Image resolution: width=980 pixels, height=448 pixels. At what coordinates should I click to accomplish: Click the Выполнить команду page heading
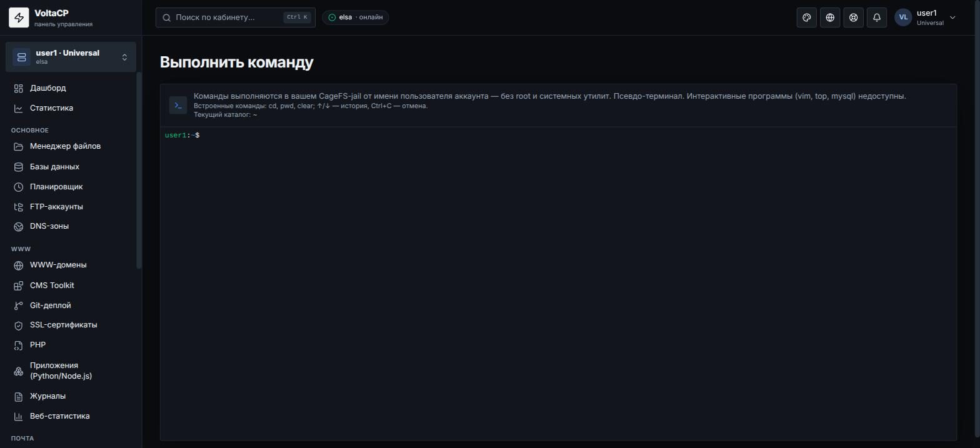coord(237,62)
